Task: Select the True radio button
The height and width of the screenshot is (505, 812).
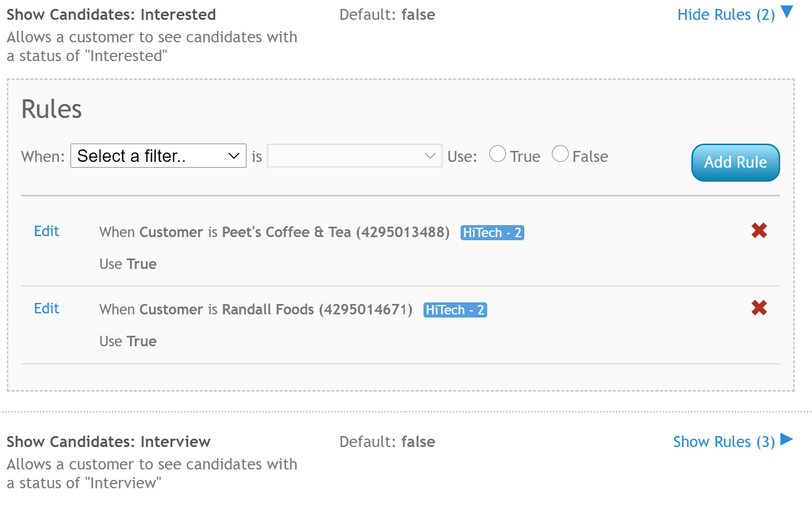Action: [x=498, y=154]
